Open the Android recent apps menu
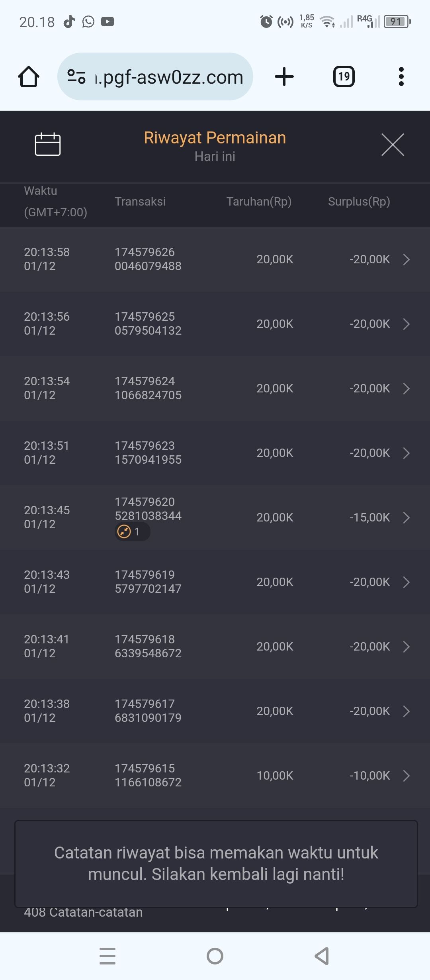The width and height of the screenshot is (430, 980). click(107, 956)
